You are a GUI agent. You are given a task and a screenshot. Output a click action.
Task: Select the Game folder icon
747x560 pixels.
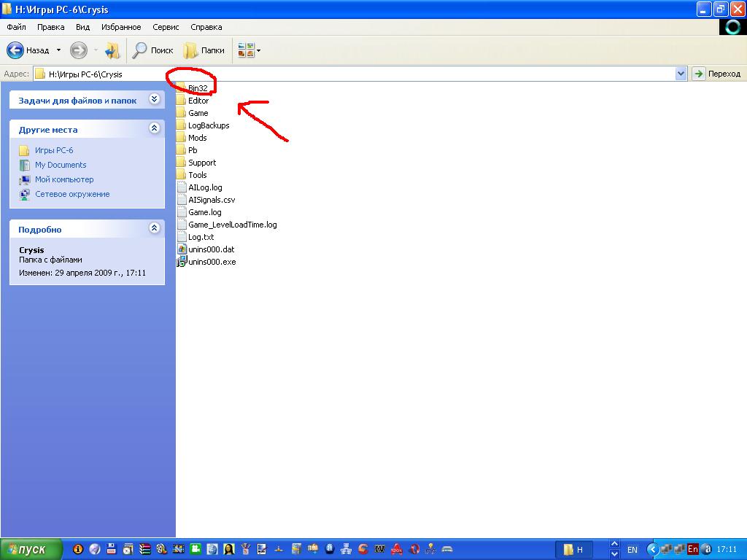tap(181, 113)
